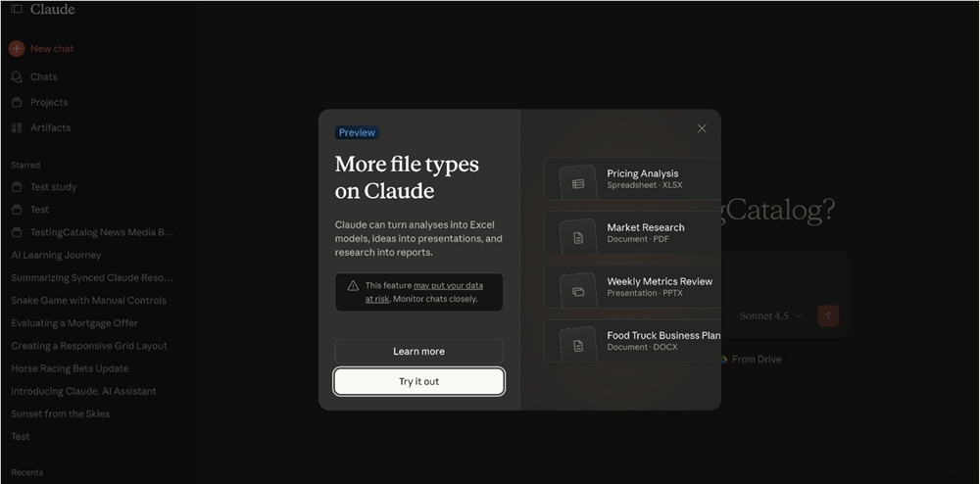Image resolution: width=980 pixels, height=484 pixels.
Task: Open 'Evaluating a Mortgage Offer' chat
Action: pos(74,323)
